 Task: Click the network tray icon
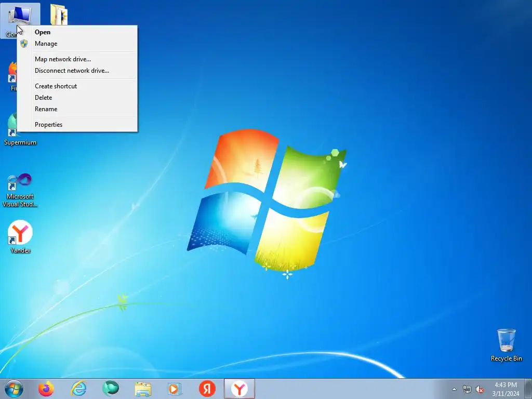467,390
